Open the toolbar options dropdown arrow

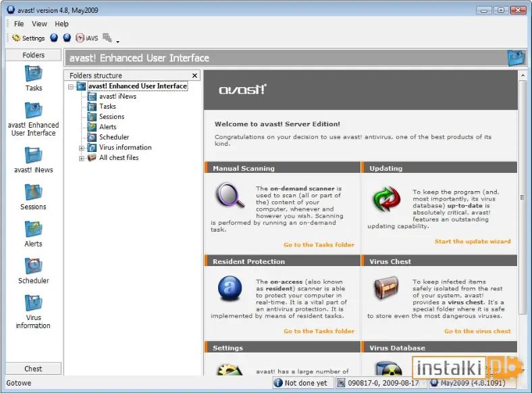tap(117, 41)
